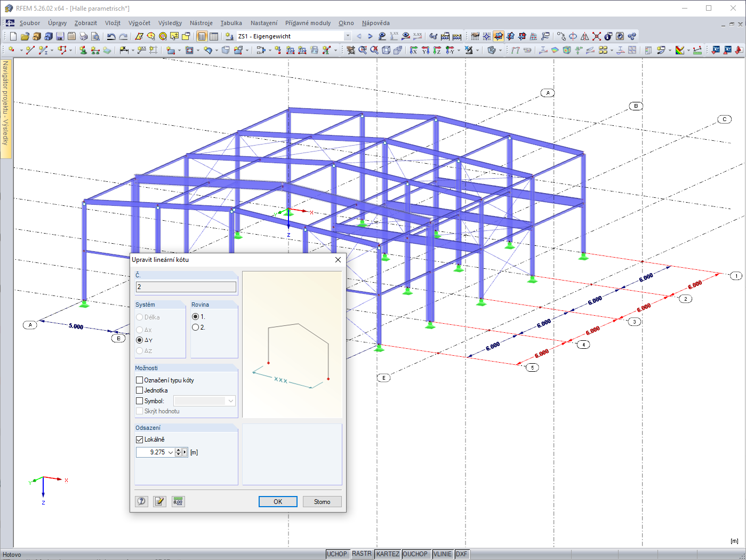Save the model with the floppy disk icon
This screenshot has height=560, width=746.
point(60,36)
